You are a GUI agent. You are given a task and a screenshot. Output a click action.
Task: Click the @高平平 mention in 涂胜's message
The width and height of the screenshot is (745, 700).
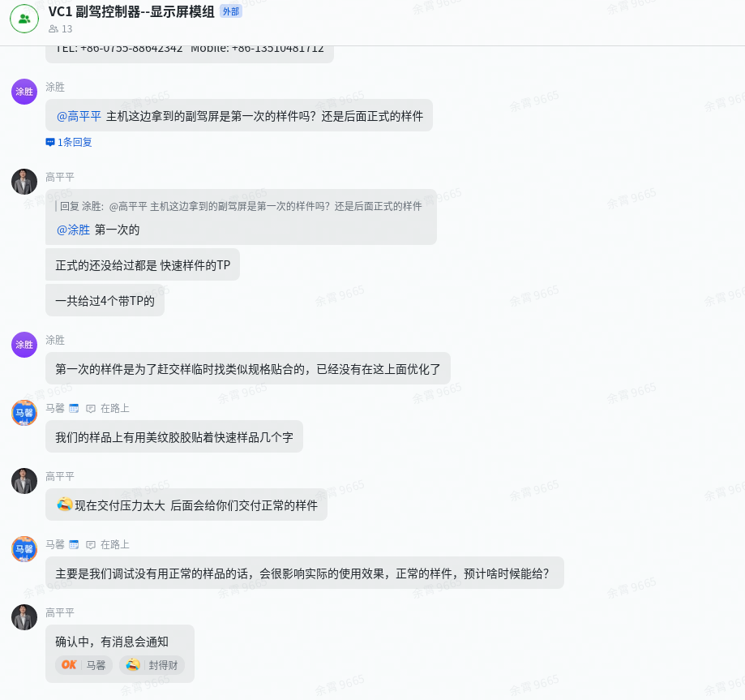[79, 117]
